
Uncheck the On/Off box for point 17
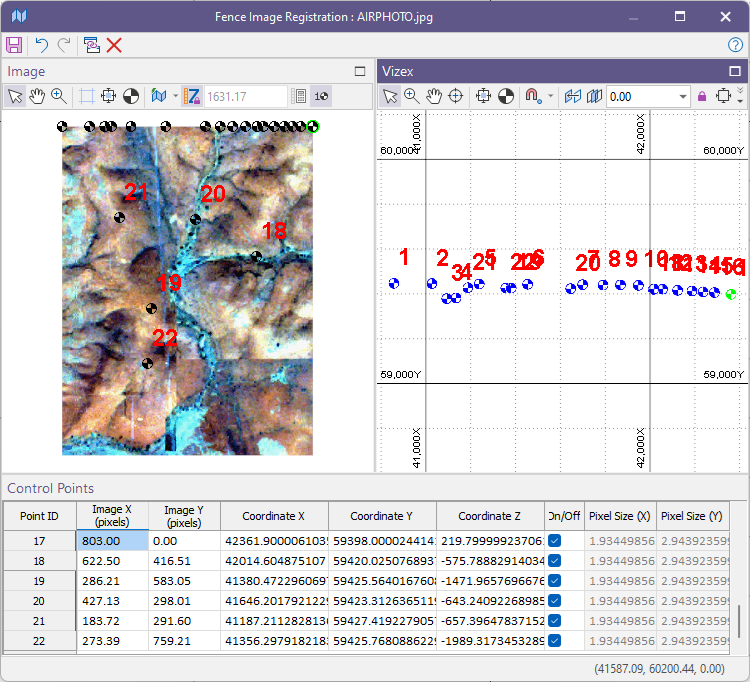554,540
